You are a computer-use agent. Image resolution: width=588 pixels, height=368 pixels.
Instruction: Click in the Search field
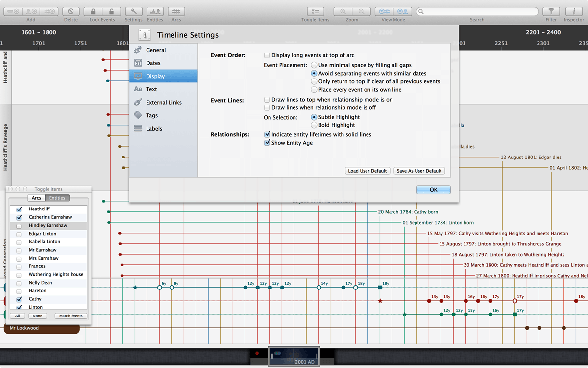[x=477, y=11]
